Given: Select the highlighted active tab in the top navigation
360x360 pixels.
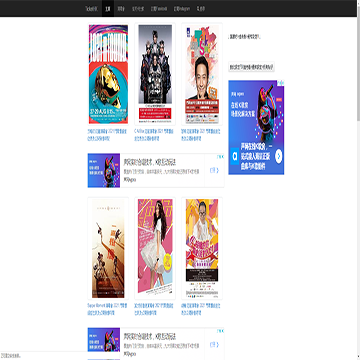Looking at the screenshot, I should coord(108,8).
